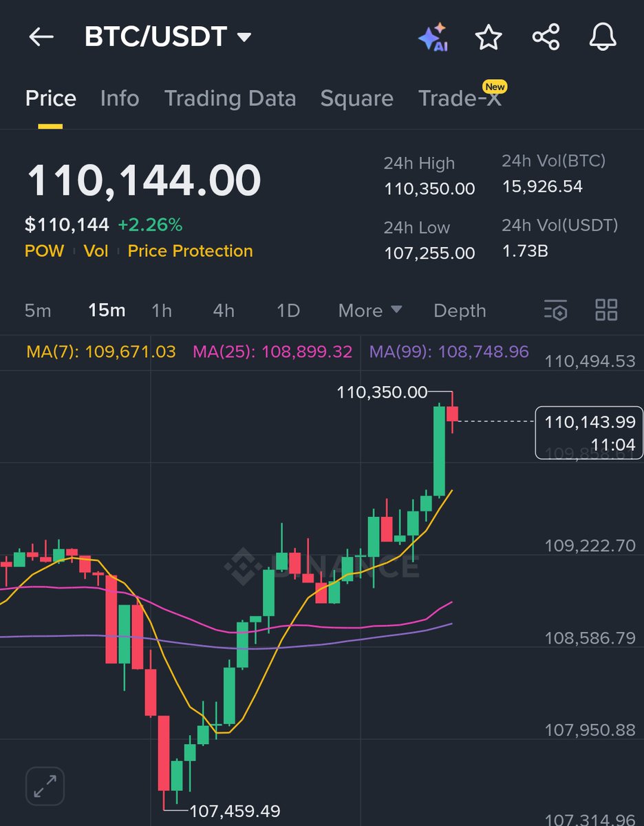Open the Square tab
The image size is (644, 826).
click(x=356, y=98)
